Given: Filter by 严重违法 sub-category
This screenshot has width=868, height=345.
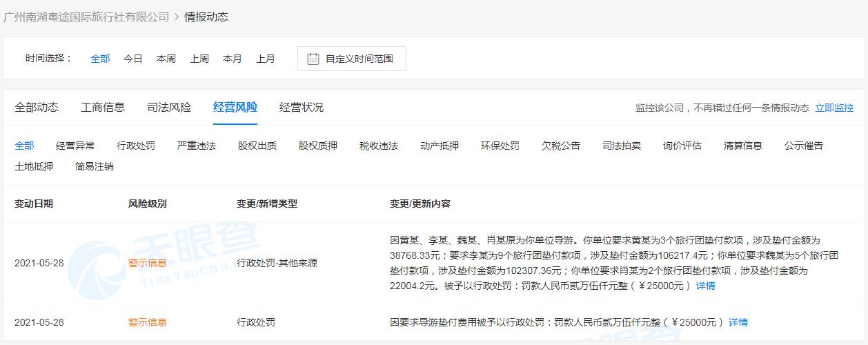Looking at the screenshot, I should click(197, 146).
